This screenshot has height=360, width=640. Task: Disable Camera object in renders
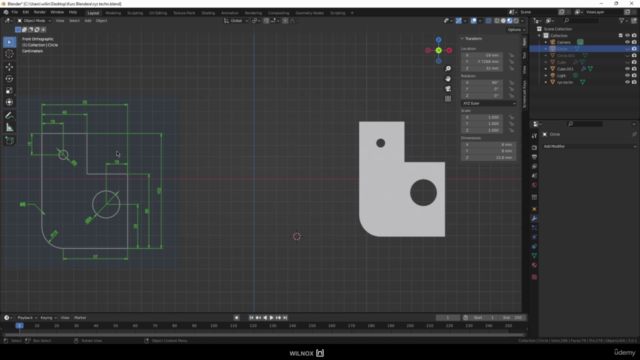[x=634, y=42]
